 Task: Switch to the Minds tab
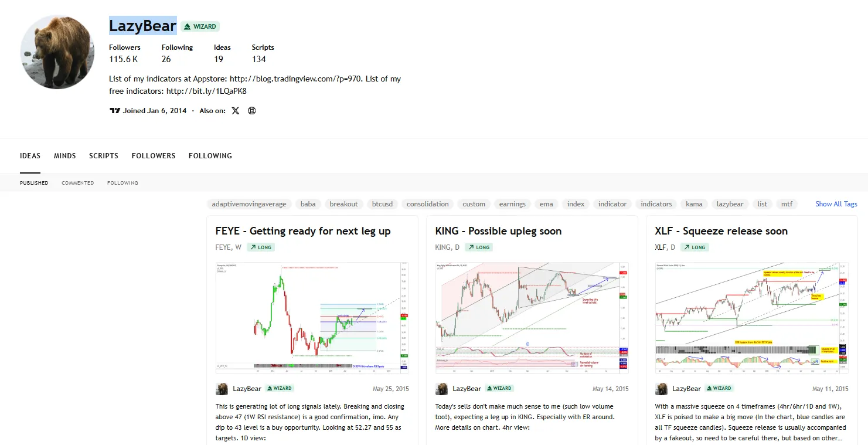click(x=65, y=156)
